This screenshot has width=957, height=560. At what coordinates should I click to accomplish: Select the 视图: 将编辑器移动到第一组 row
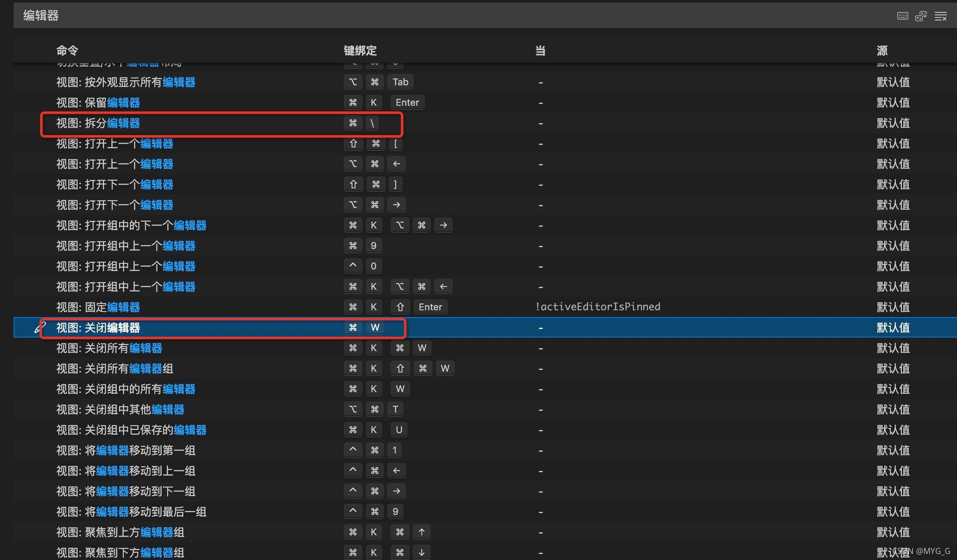pos(126,450)
